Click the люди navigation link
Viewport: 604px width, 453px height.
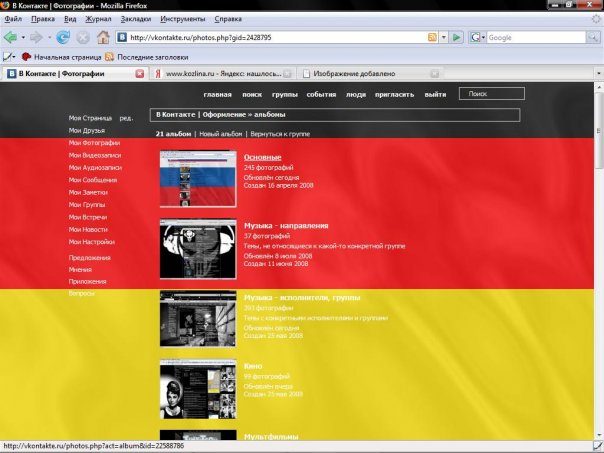point(356,94)
